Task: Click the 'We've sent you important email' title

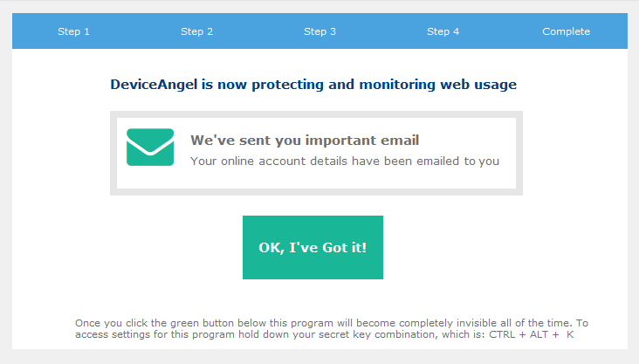Action: click(305, 141)
